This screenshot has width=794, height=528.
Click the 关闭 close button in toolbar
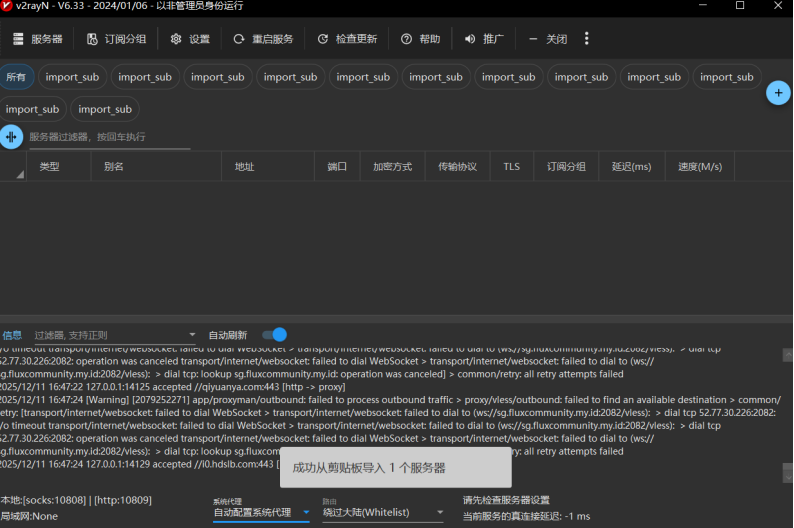point(548,39)
